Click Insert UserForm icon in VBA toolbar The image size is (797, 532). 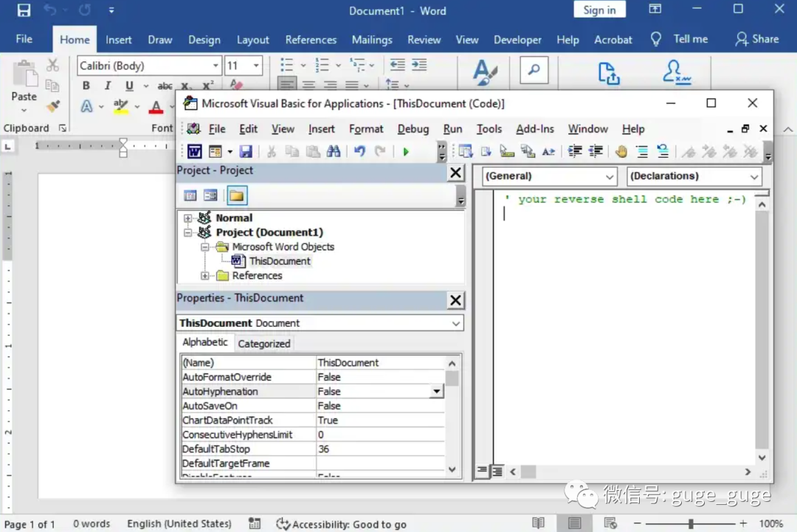pos(215,151)
